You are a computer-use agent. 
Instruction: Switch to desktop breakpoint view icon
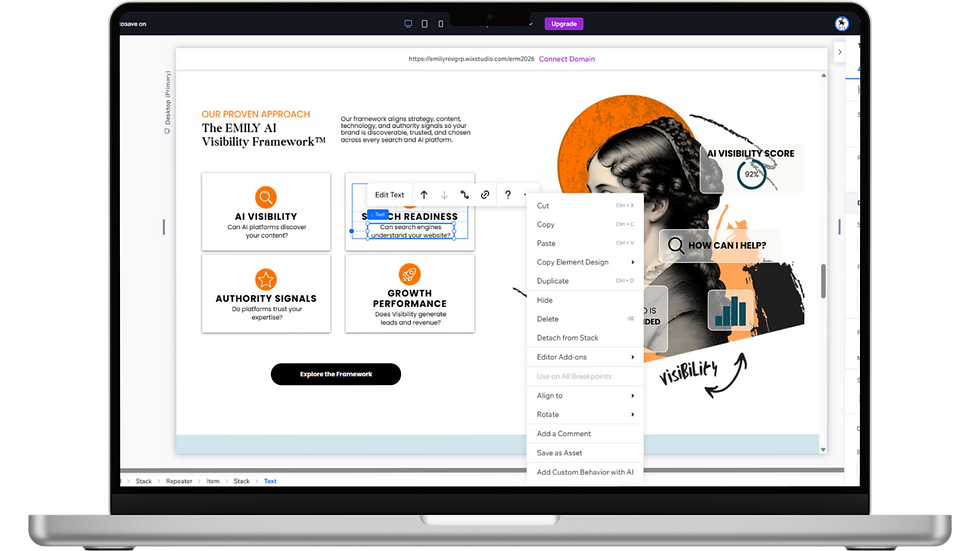coord(408,24)
